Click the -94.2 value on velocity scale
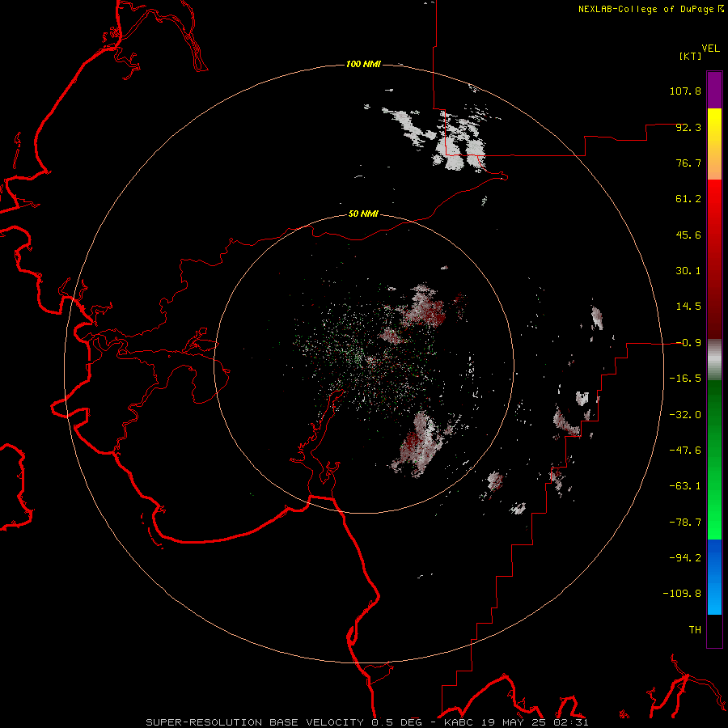This screenshot has width=728, height=728. pyautogui.click(x=685, y=558)
